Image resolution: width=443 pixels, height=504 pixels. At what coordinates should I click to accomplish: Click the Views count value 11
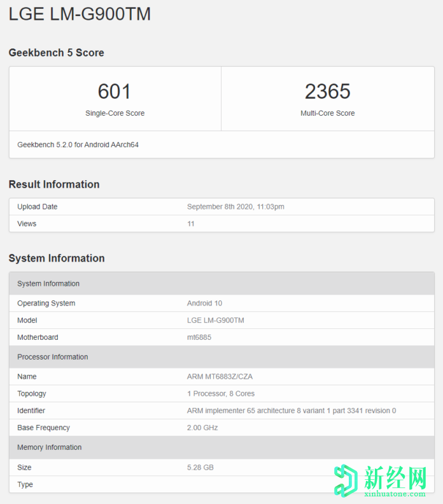click(191, 224)
